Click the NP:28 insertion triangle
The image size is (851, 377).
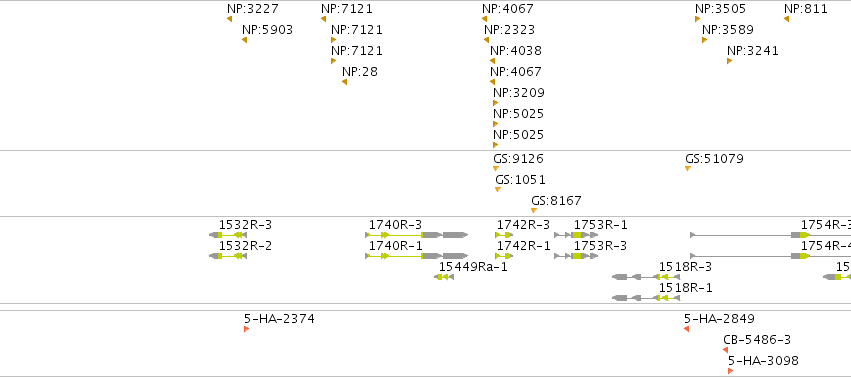coord(345,82)
